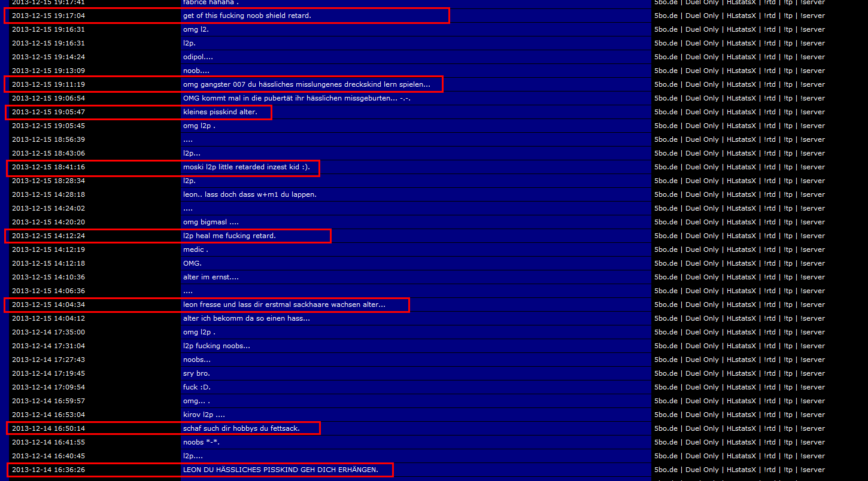Open the server entry in the 19:06:54 row

click(739, 98)
